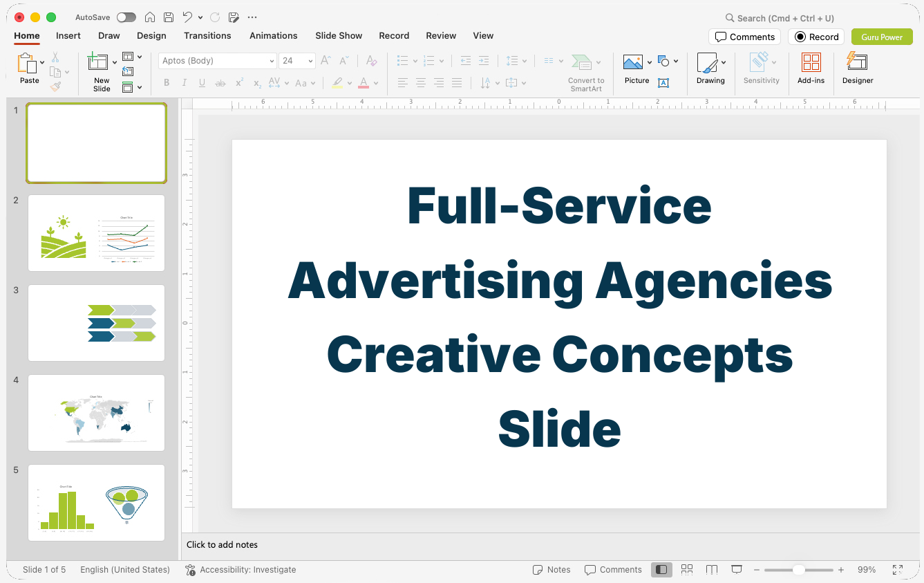Open the Transitions tab
Image resolution: width=924 pixels, height=583 pixels.
207,36
